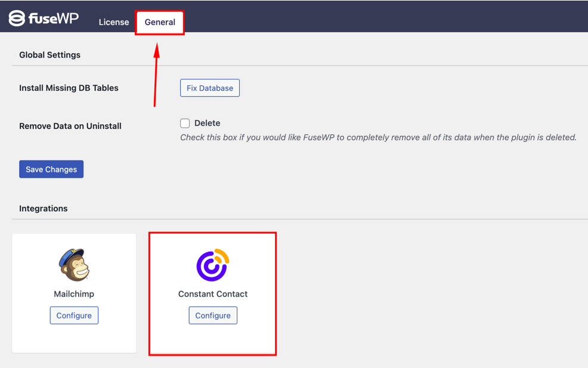The width and height of the screenshot is (588, 368).
Task: Click the Global Settings heading
Action: 50,55
